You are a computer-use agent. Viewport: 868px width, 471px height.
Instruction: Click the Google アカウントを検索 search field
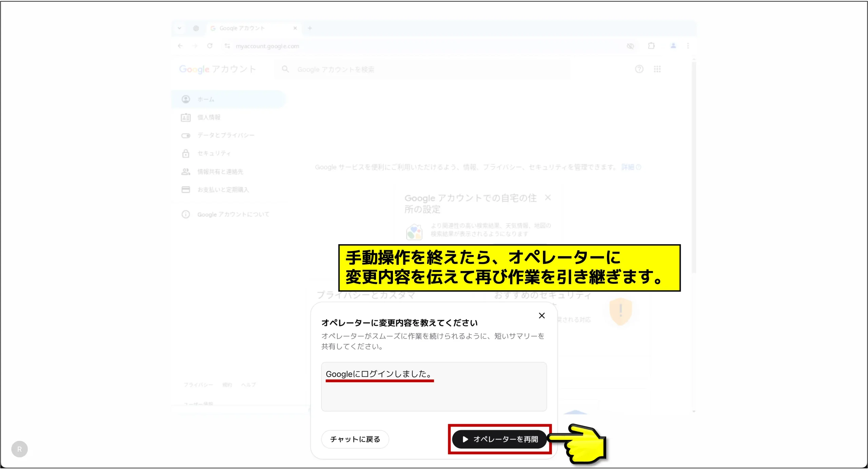(x=422, y=70)
